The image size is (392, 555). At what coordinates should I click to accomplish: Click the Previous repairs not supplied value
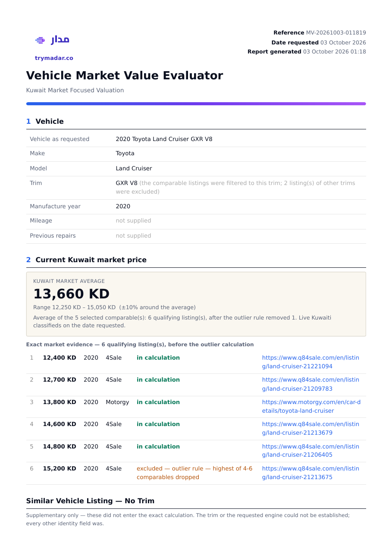133,236
